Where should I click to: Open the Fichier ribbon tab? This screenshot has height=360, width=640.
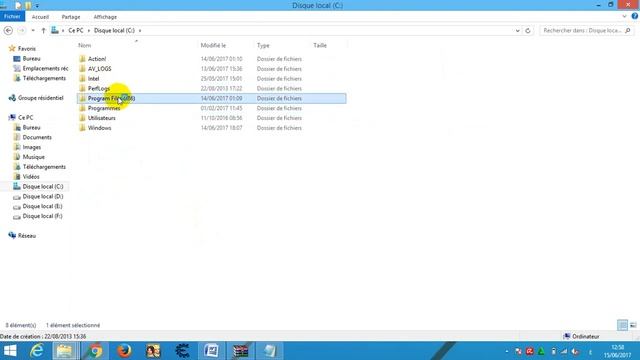[x=12, y=17]
